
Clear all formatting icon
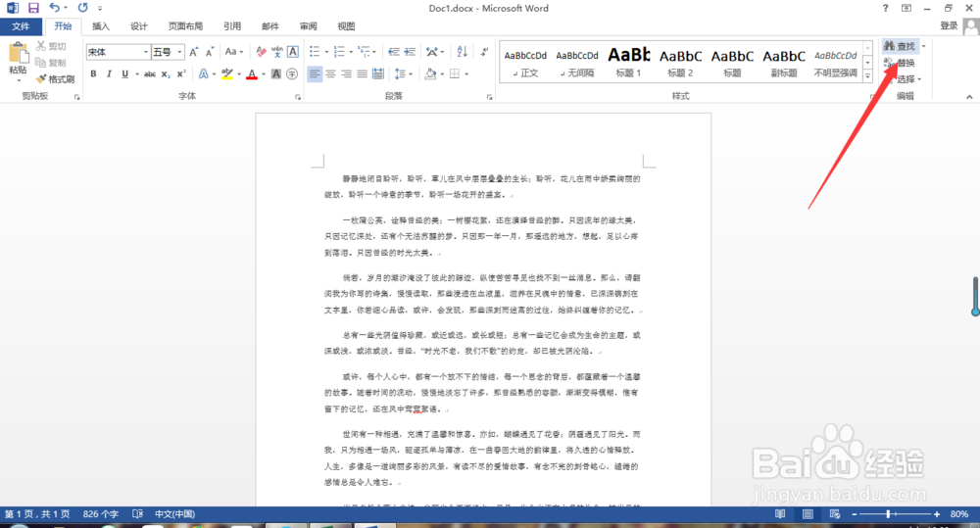[x=262, y=52]
